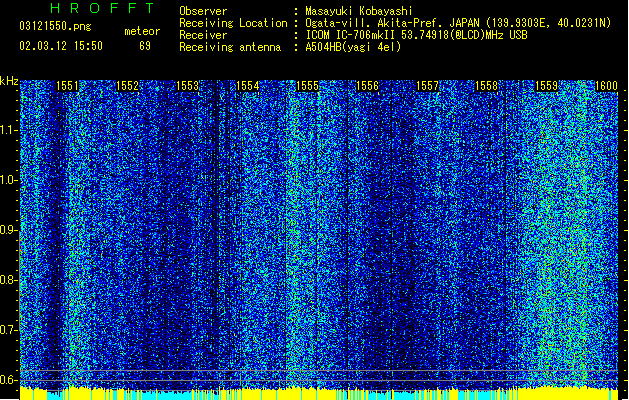Image resolution: width=629 pixels, height=400 pixels.
Task: Click the Receiver label
Action: pyautogui.click(x=203, y=35)
